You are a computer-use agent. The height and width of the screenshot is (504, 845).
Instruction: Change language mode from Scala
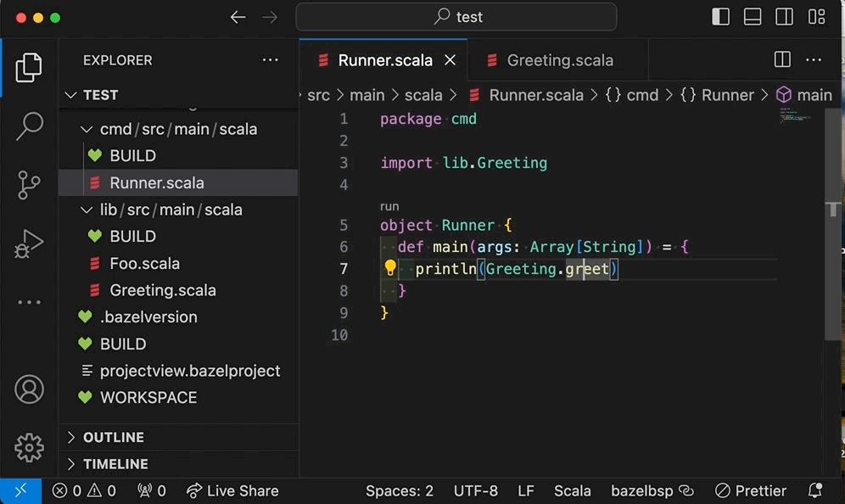click(x=573, y=490)
